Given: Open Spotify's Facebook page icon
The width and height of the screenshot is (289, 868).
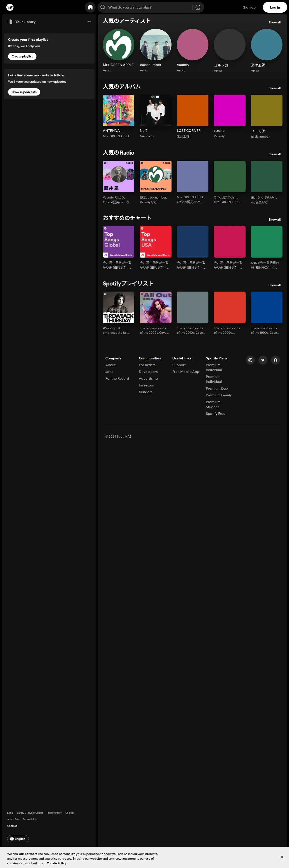Looking at the screenshot, I should point(275,360).
